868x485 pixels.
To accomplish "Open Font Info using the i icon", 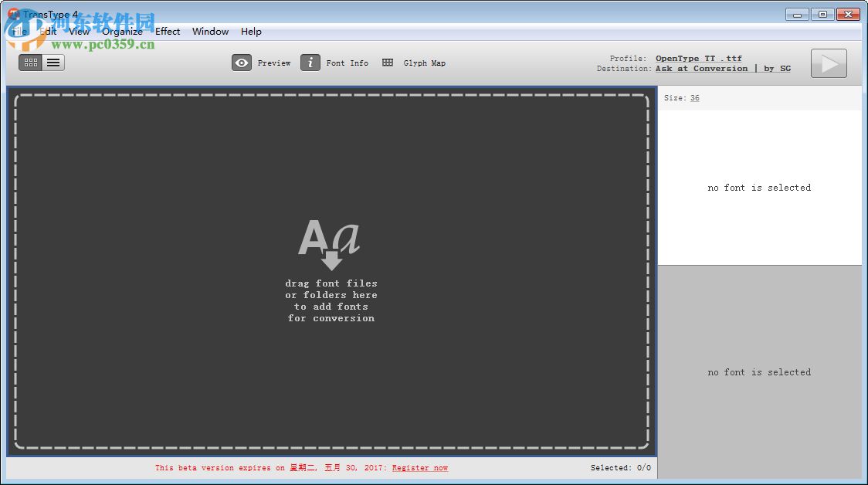I will [x=310, y=63].
